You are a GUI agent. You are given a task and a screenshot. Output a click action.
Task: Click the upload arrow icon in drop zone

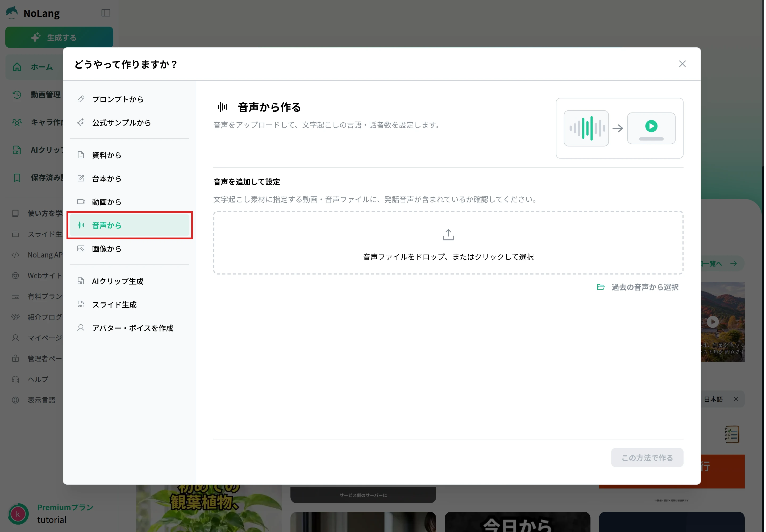click(x=448, y=235)
